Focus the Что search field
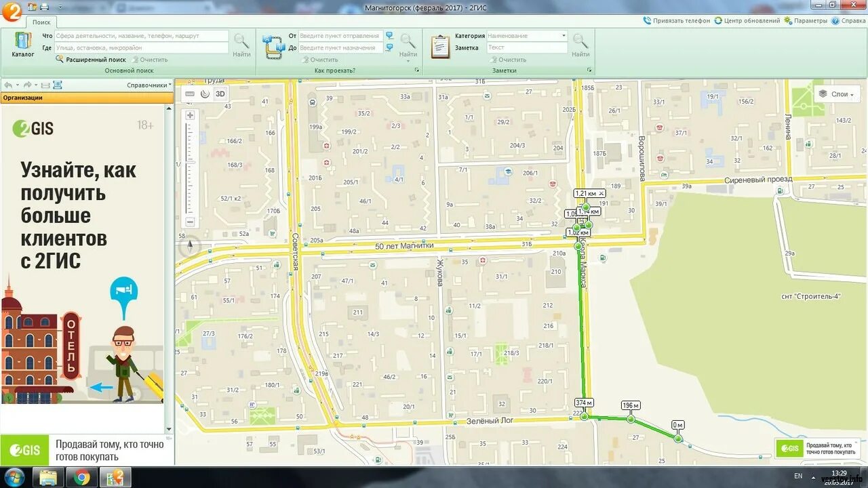 click(141, 35)
